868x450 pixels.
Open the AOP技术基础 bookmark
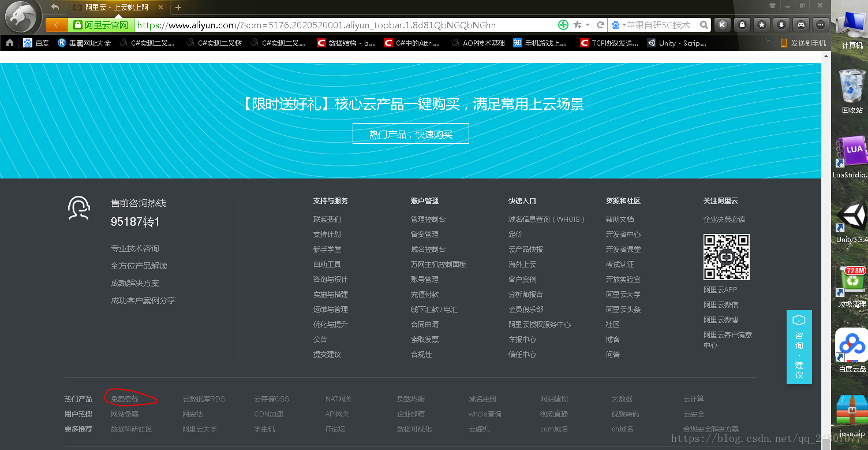click(478, 43)
